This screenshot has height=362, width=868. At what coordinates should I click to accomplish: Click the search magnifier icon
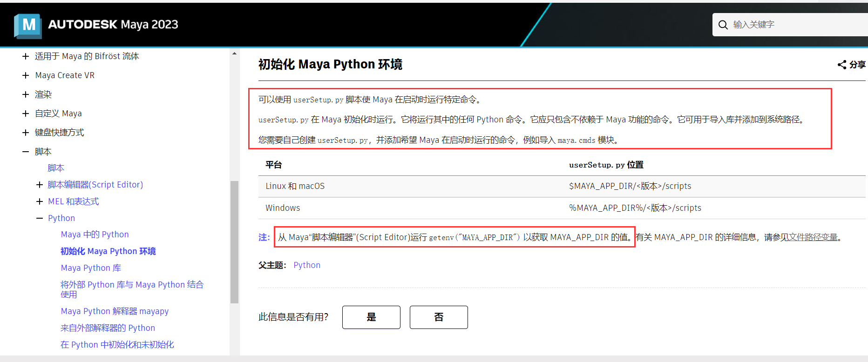click(723, 25)
